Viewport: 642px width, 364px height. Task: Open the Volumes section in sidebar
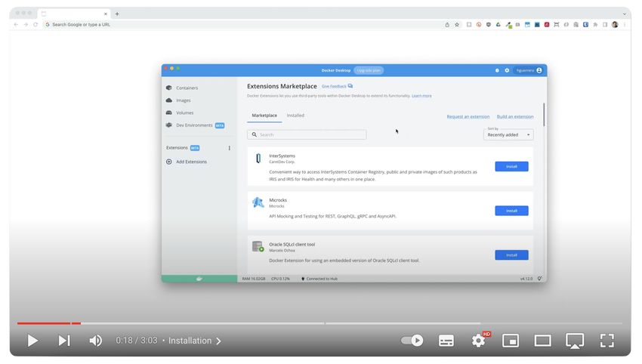tap(184, 113)
